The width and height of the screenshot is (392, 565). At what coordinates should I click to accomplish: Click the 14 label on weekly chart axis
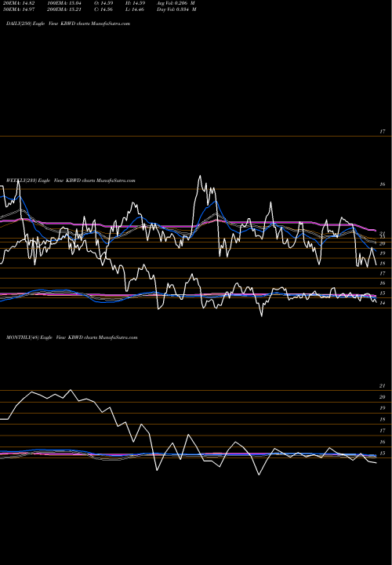coord(383,303)
